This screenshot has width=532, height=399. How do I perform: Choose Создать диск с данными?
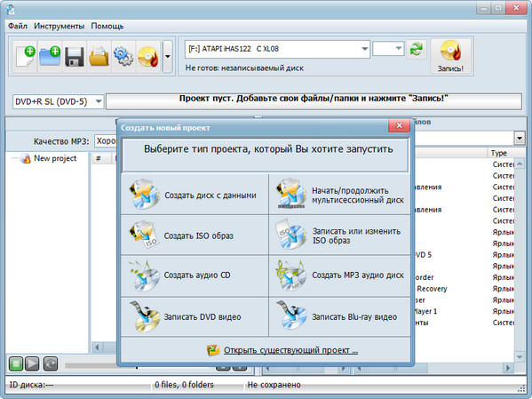(x=195, y=195)
